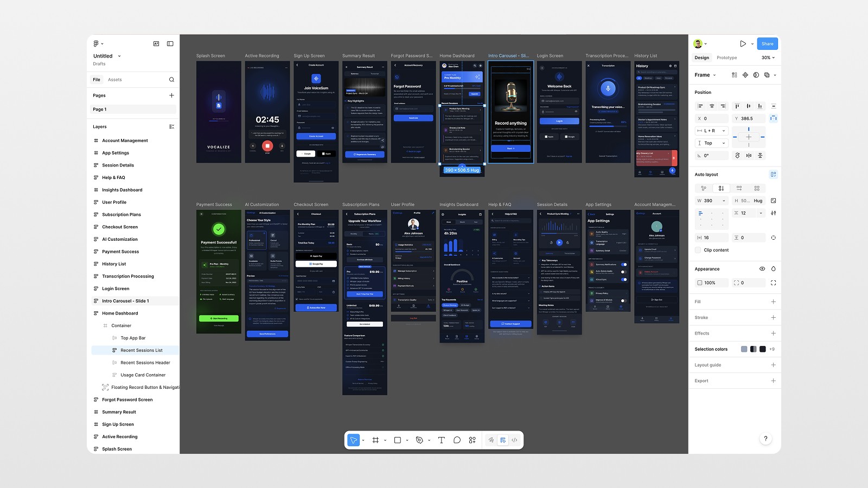Click the Search icon above Pages

point(171,79)
